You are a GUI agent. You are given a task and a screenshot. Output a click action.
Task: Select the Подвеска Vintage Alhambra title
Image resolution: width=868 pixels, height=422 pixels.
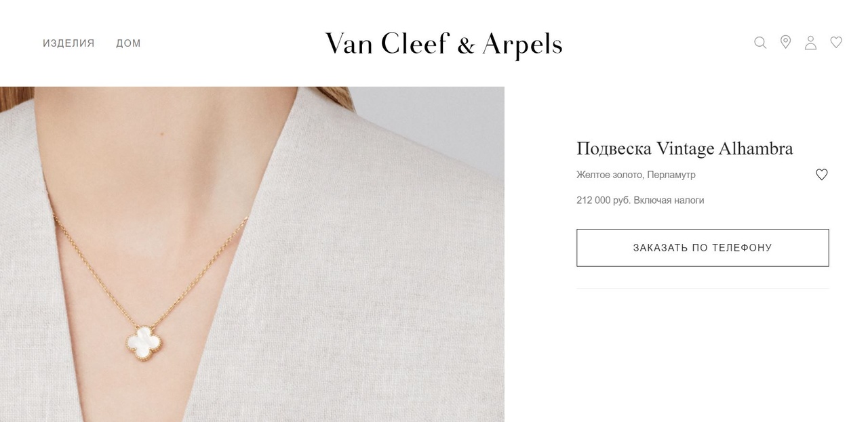(684, 148)
